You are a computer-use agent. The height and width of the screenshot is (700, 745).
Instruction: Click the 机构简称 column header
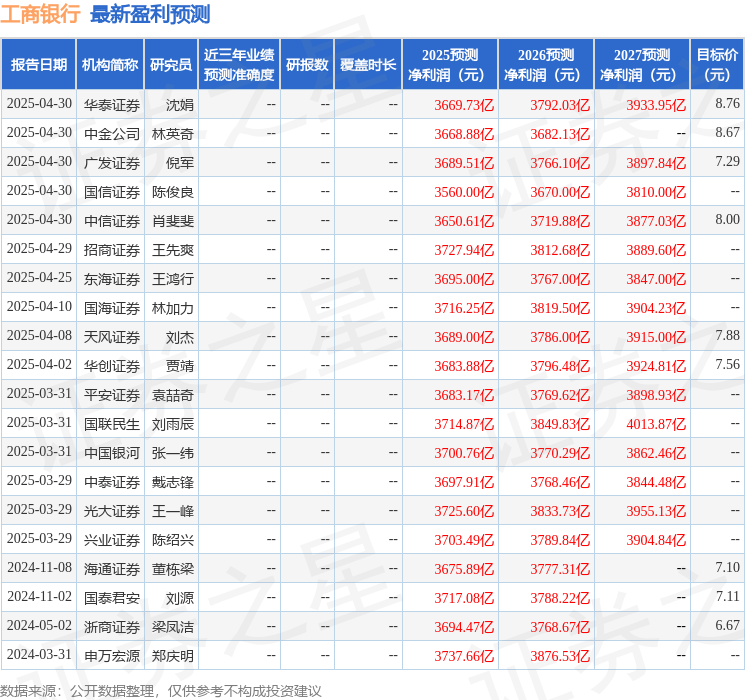[x=110, y=64]
